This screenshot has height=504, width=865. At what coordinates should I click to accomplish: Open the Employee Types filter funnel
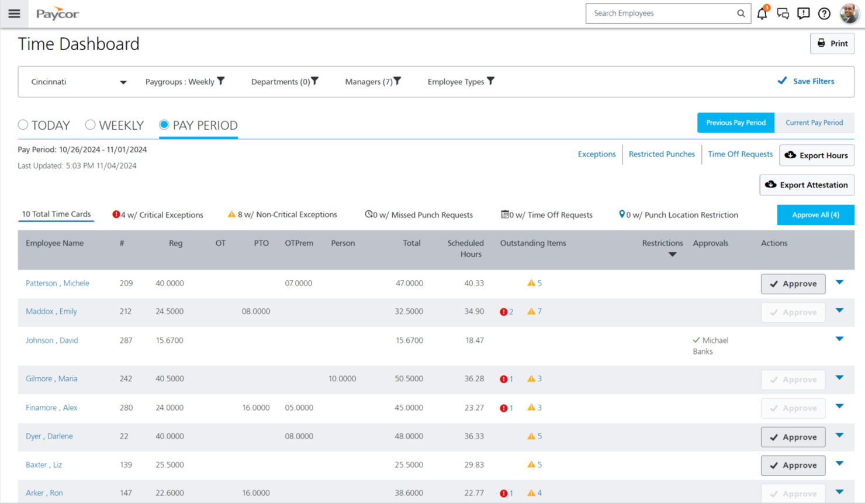point(491,81)
